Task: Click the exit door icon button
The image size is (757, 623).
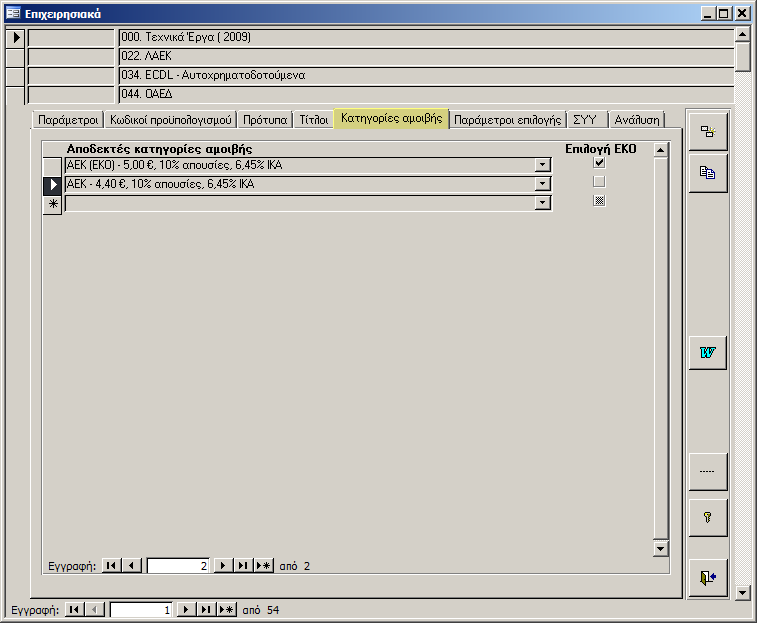Action: coord(707,578)
